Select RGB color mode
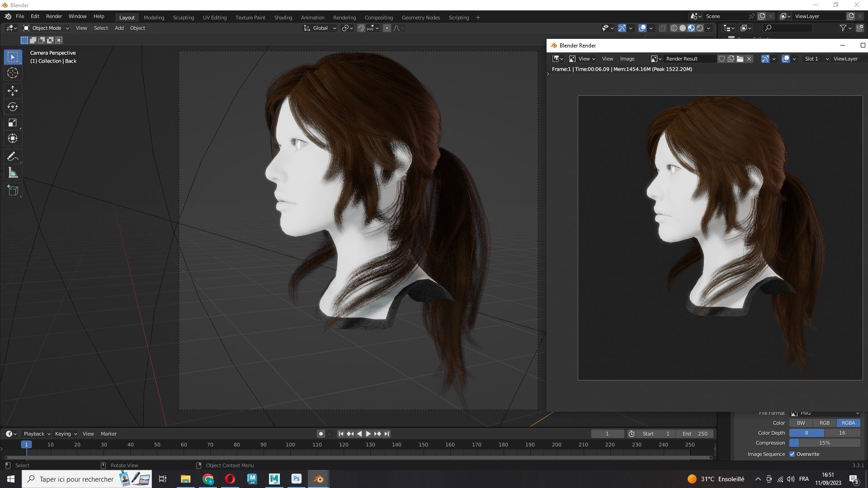 click(824, 423)
